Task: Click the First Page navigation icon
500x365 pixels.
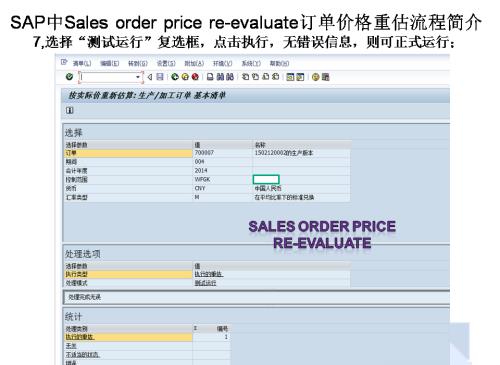Action: click(245, 77)
